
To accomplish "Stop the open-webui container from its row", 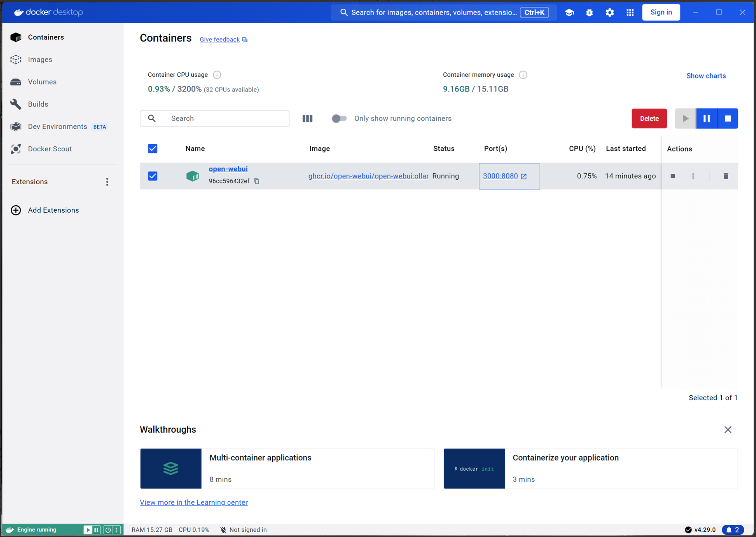I will (672, 176).
